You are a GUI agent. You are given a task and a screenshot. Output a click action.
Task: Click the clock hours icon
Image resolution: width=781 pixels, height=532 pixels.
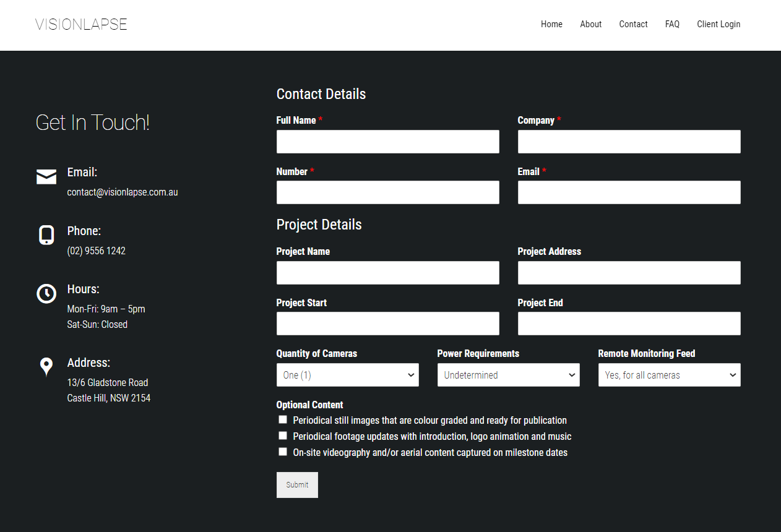46,294
